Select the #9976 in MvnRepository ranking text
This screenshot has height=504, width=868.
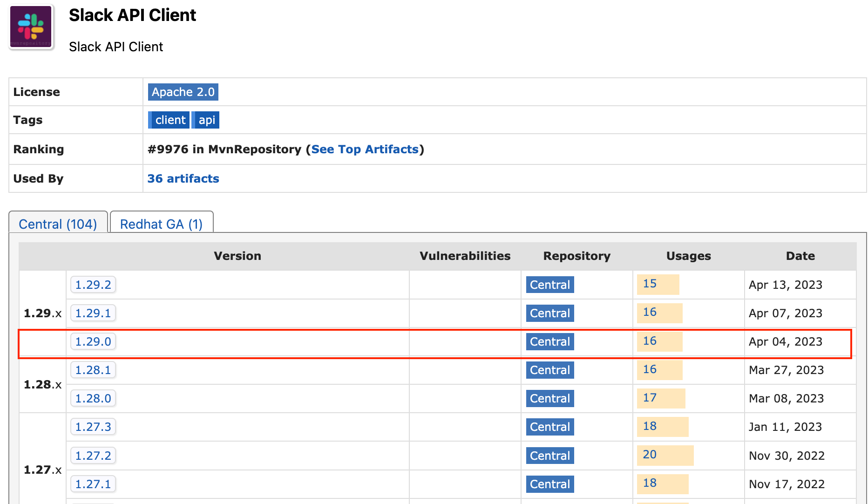224,150
